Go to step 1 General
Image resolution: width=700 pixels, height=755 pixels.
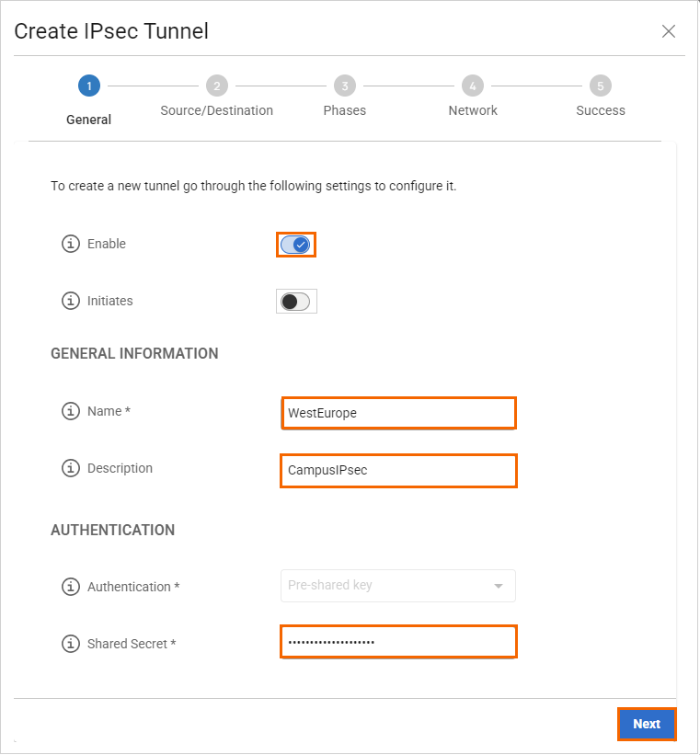(x=89, y=86)
